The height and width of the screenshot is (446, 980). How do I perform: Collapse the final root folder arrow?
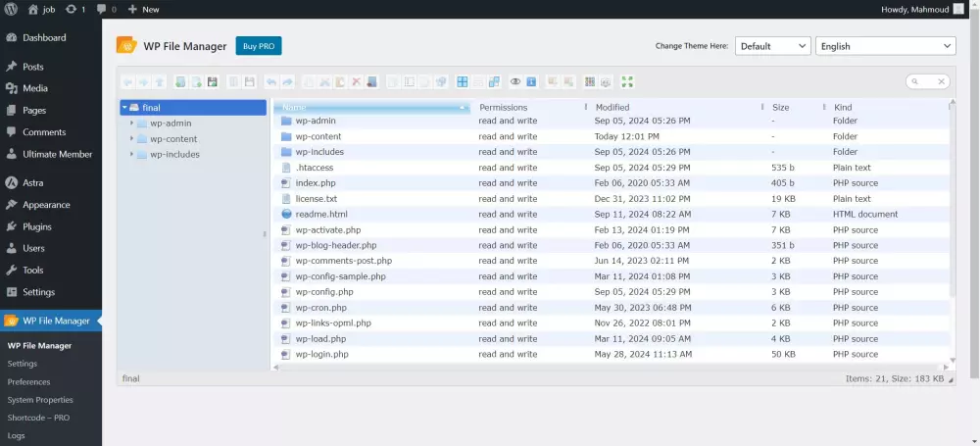(124, 108)
